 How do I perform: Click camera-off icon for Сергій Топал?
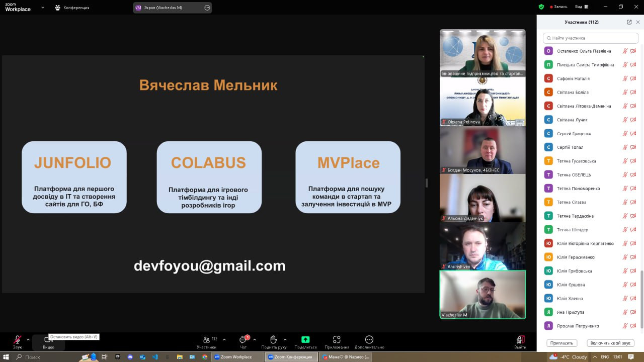pos(633,147)
